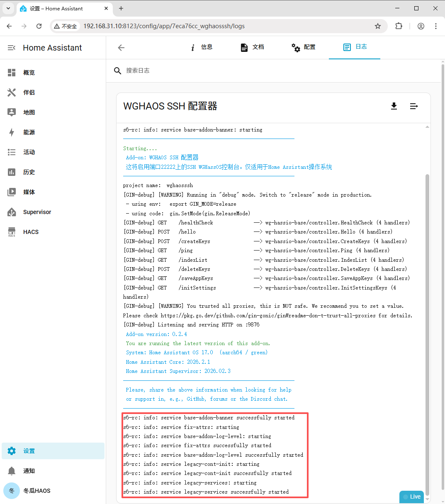The image size is (445, 504).
Task: Click the 'You are running the latest version' line
Action: (198, 343)
